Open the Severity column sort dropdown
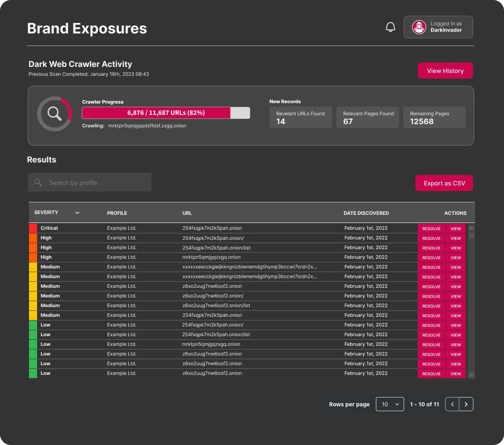Viewport: 504px width, 445px height. [x=77, y=212]
